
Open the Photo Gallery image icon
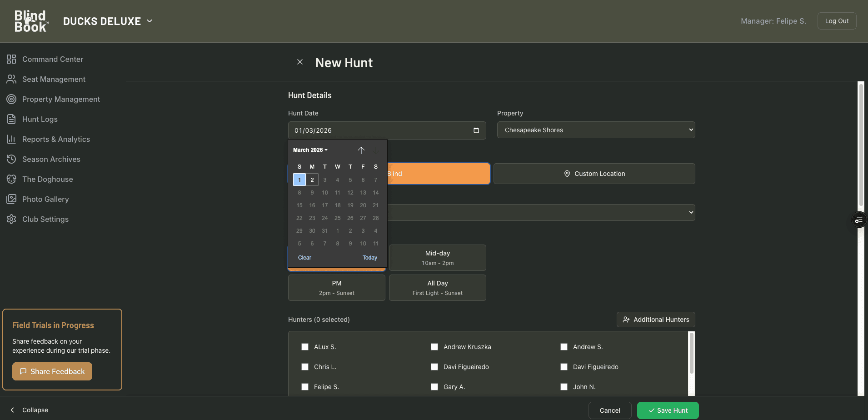click(x=12, y=199)
